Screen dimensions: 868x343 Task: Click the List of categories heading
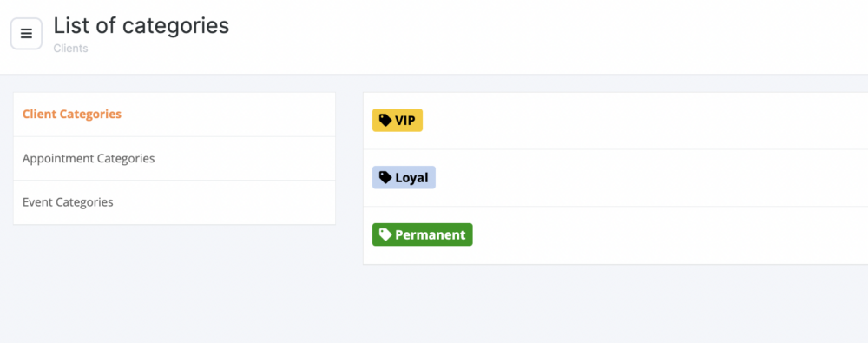[x=141, y=25]
